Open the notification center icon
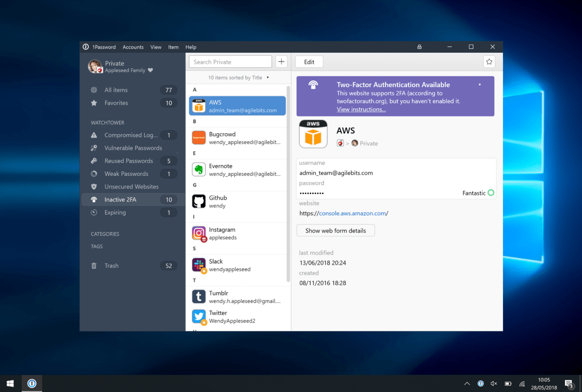The image size is (582, 392). click(x=569, y=384)
